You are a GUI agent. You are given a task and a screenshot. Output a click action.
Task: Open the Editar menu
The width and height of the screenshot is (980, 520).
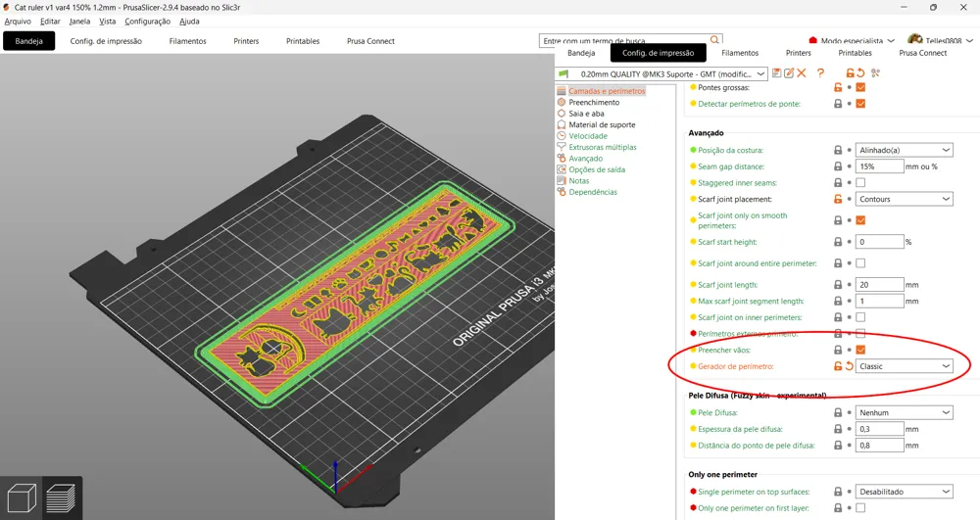pos(50,22)
